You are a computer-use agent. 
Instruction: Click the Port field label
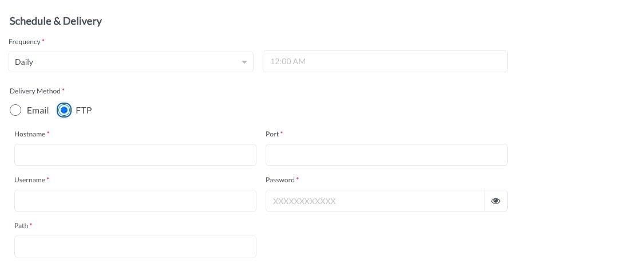coord(272,134)
